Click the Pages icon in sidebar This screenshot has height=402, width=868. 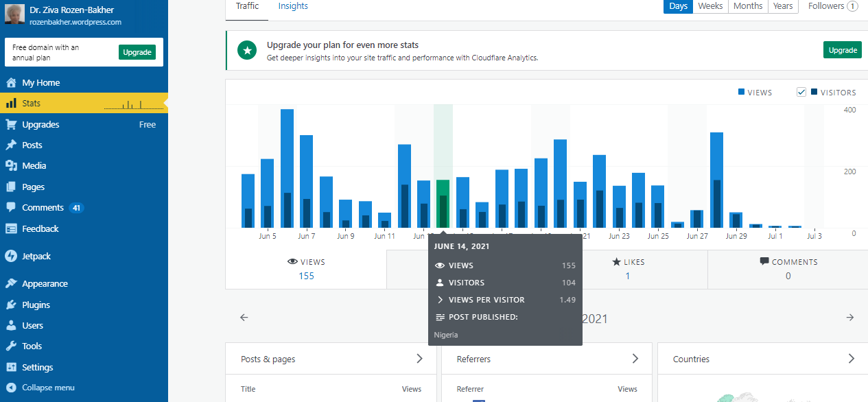click(x=11, y=187)
